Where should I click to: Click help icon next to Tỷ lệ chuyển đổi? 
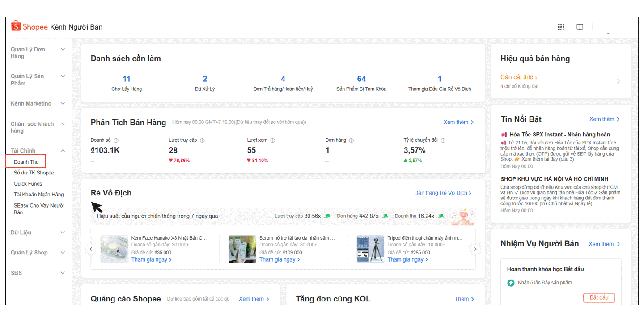443,140
